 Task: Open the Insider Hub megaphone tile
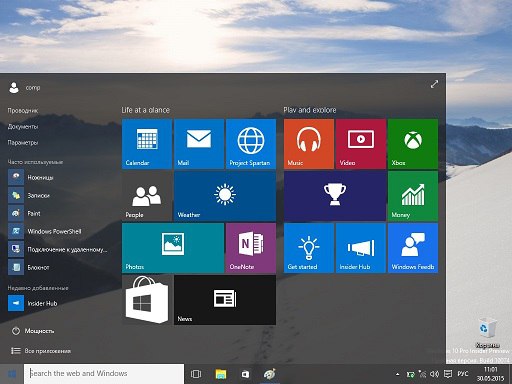[361, 248]
